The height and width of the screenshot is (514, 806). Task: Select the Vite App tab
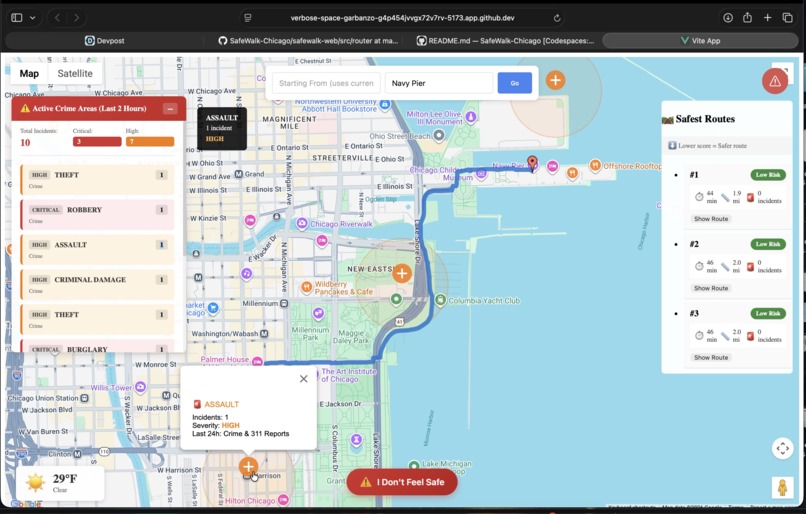point(700,41)
